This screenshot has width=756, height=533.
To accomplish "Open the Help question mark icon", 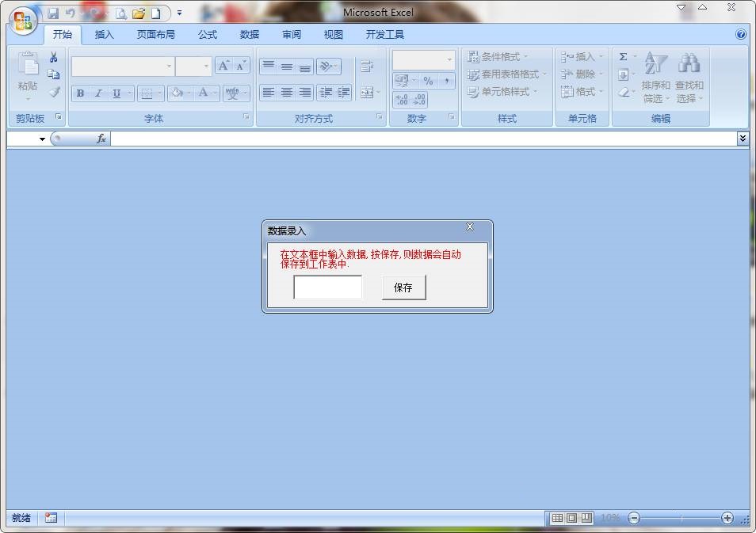I will tap(741, 35).
